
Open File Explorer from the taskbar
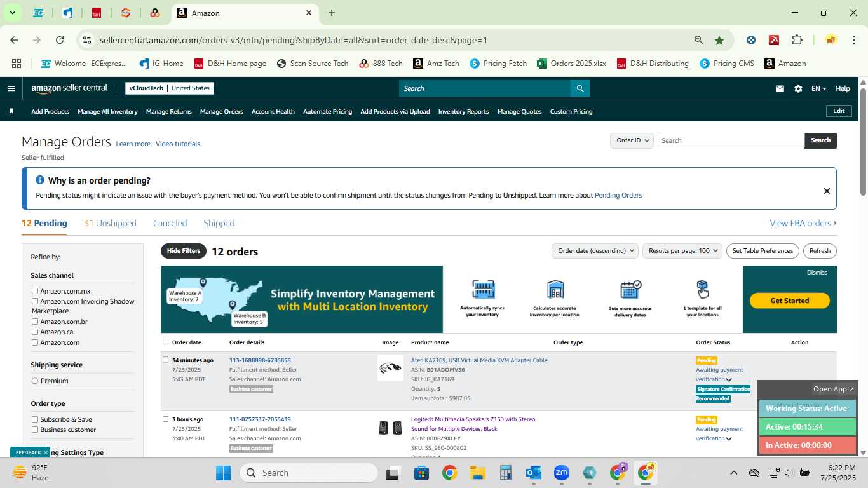(x=477, y=473)
